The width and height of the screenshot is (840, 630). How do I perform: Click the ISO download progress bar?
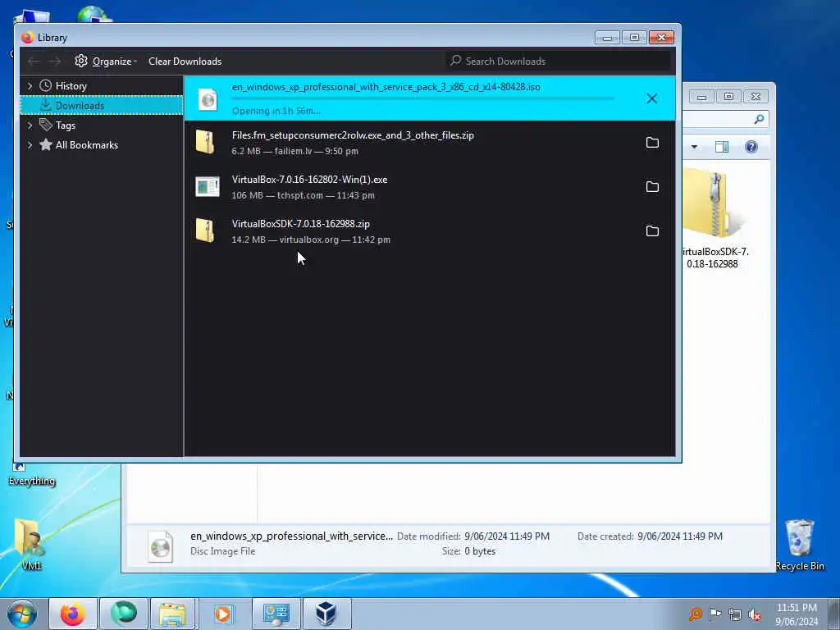coord(422,98)
